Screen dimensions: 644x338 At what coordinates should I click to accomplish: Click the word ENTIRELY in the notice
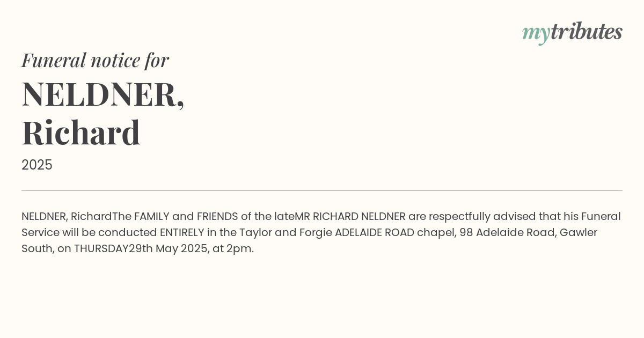pyautogui.click(x=182, y=232)
